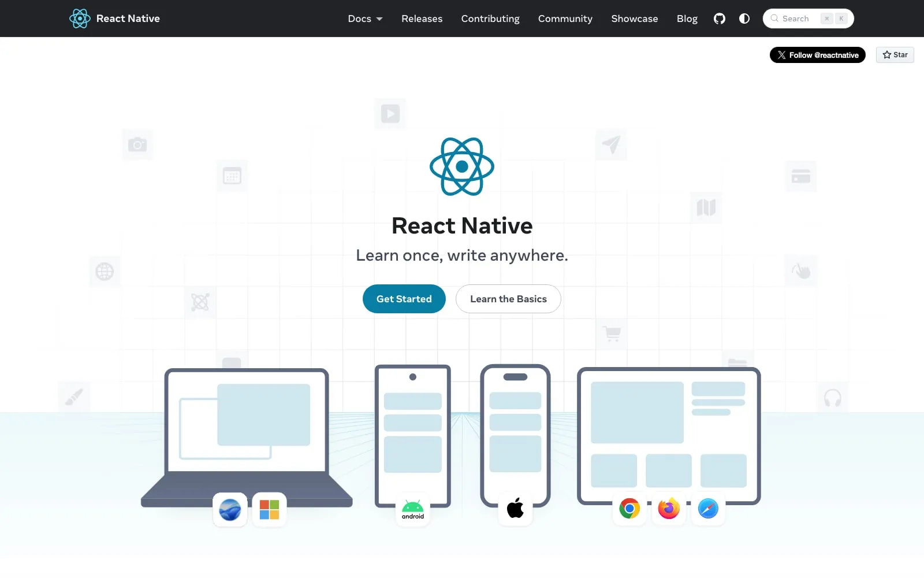Click the tablet browser illustration
The height and width of the screenshot is (578, 924).
pos(669,436)
